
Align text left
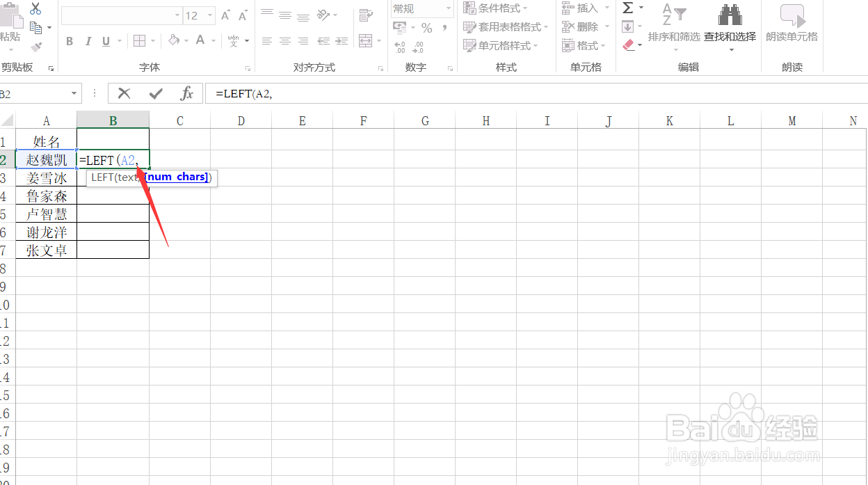point(266,41)
